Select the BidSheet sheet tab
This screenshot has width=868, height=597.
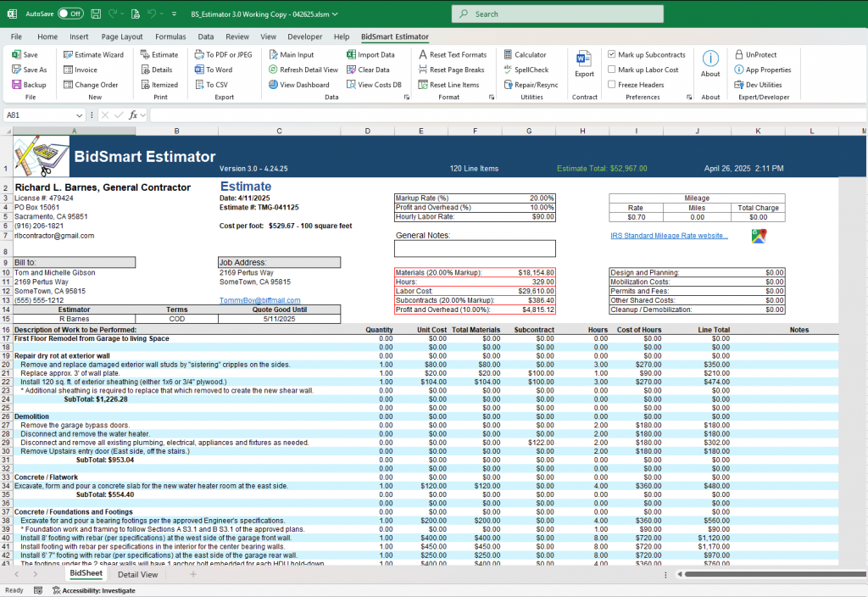(x=86, y=574)
